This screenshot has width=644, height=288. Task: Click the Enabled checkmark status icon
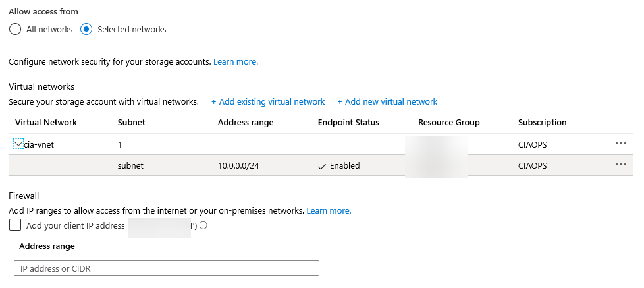point(321,166)
